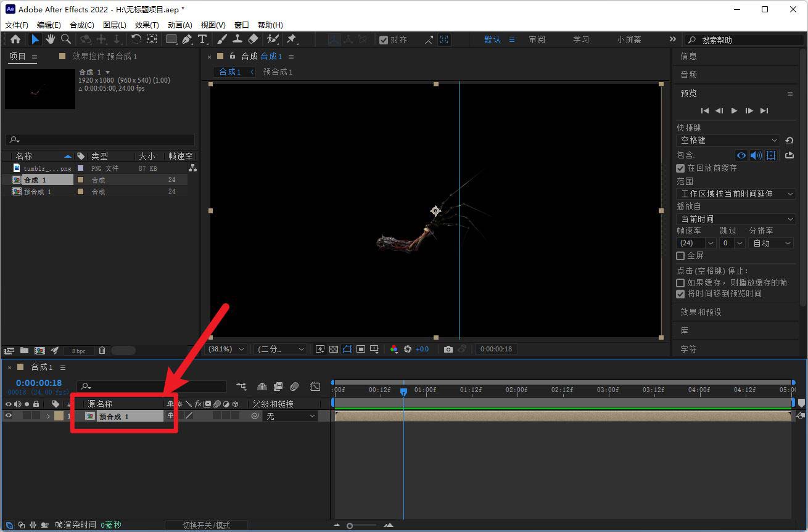Open the frame rate (24) dropdown
808x532 pixels.
tap(696, 243)
